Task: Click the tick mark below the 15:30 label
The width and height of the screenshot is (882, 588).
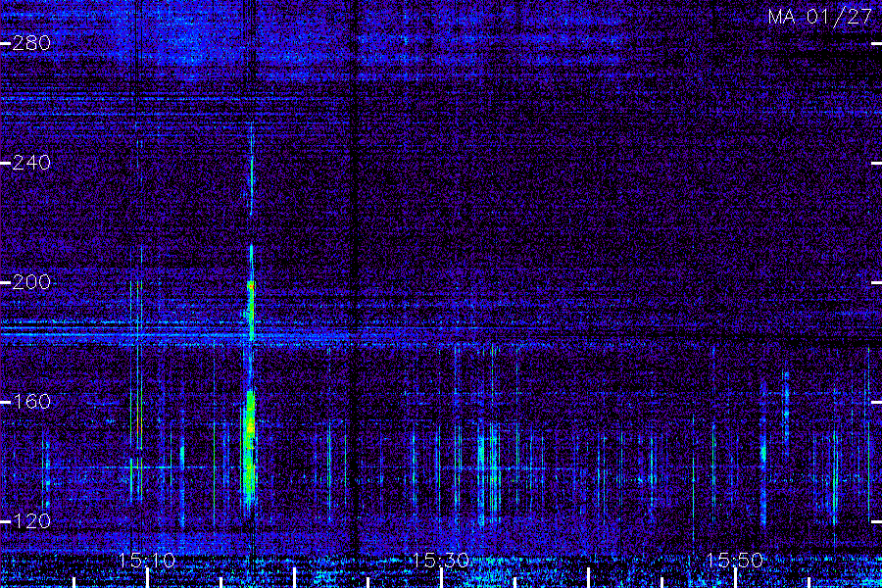Action: coord(441,578)
